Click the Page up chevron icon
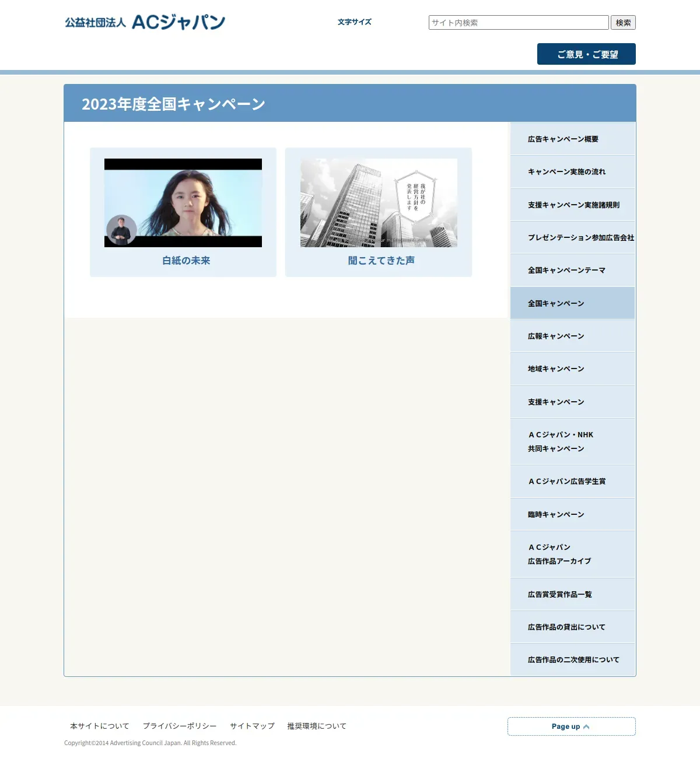This screenshot has width=700, height=783. 586,726
